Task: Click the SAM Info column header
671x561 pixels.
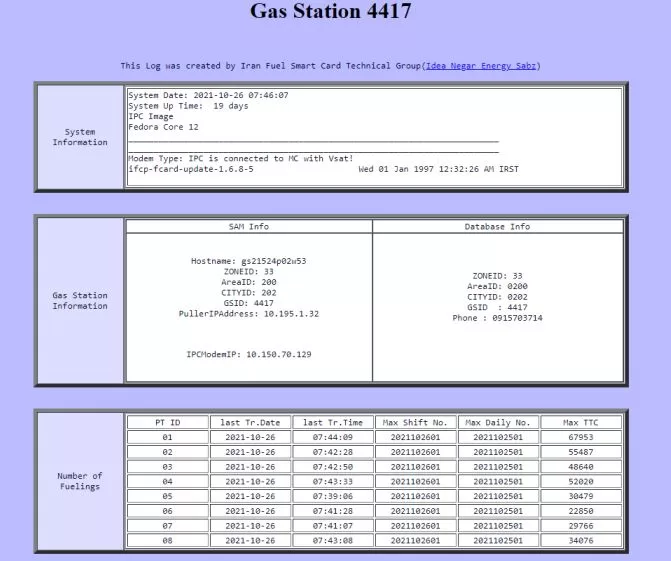Action: pos(248,226)
